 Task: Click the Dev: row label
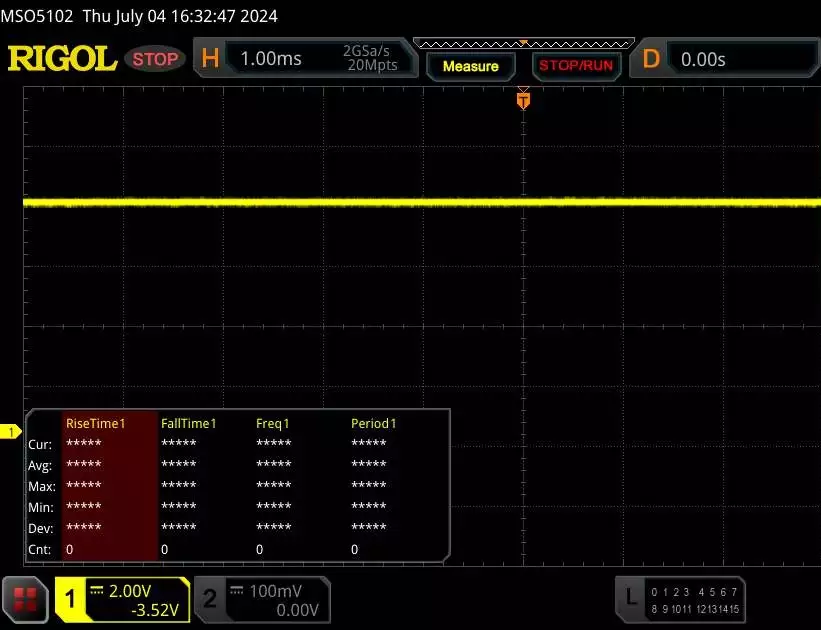pyautogui.click(x=40, y=528)
